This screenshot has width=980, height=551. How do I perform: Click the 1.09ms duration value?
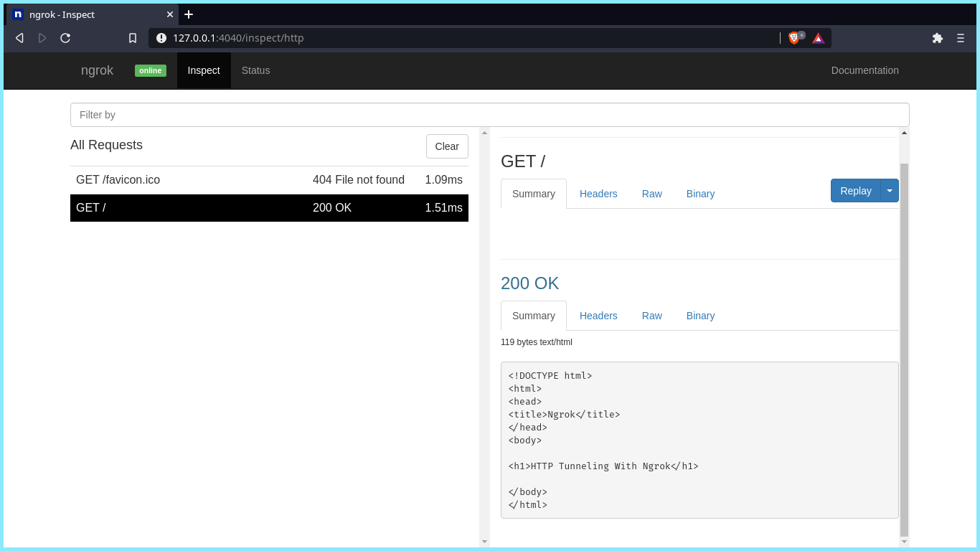[443, 180]
